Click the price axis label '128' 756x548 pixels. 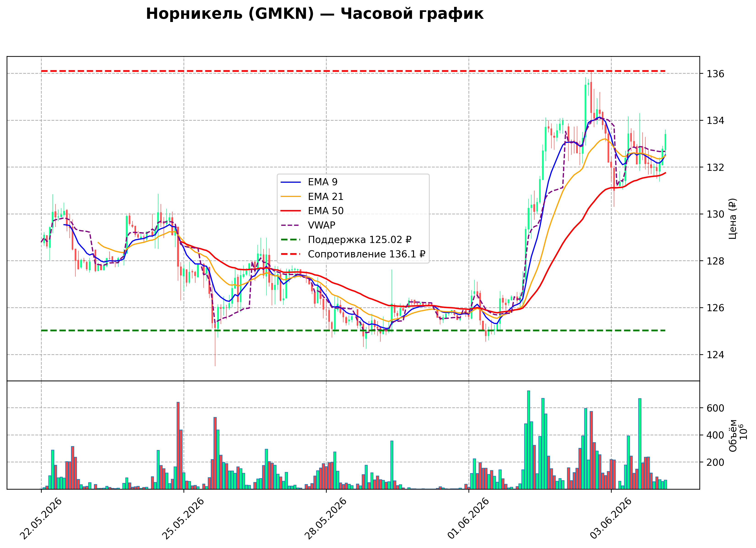[716, 261]
